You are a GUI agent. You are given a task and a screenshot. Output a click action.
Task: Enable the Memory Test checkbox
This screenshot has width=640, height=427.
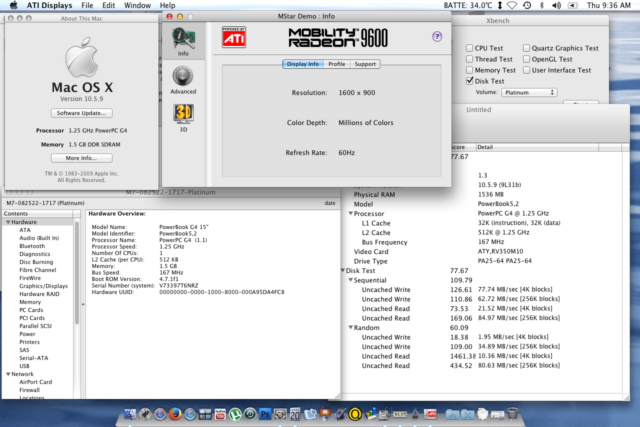tap(469, 70)
